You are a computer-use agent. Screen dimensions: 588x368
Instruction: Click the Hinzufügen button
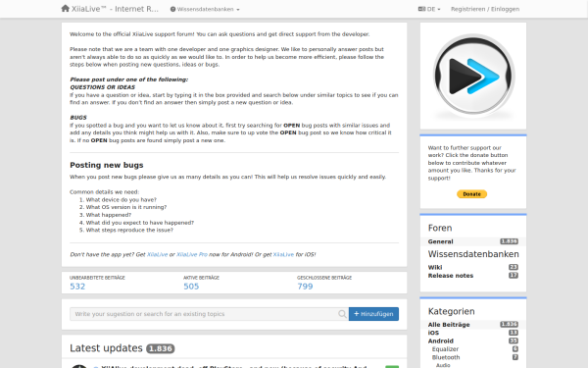(373, 314)
